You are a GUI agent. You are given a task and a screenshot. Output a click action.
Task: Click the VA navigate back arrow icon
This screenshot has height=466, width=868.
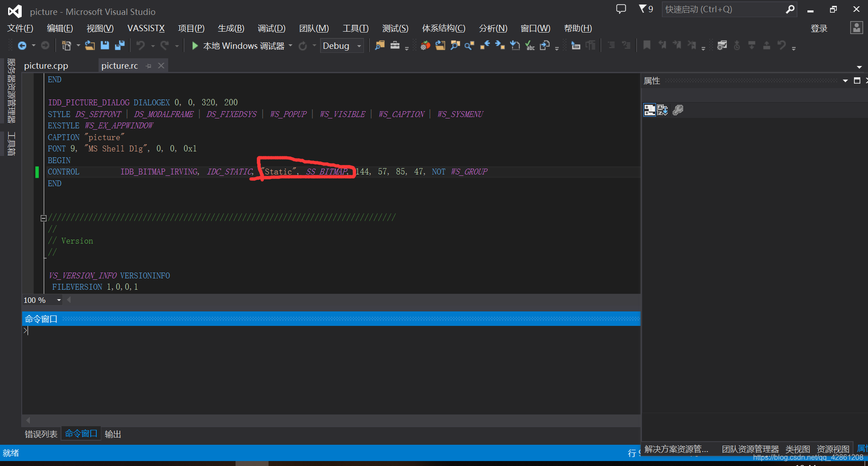(485, 45)
